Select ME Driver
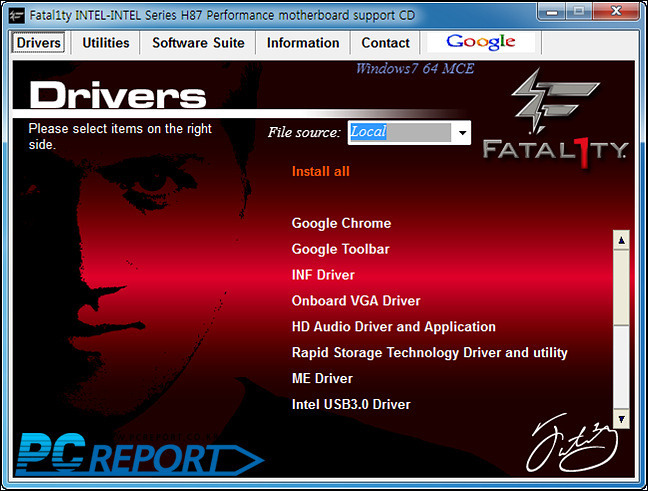Image resolution: width=648 pixels, height=491 pixels. pos(322,378)
